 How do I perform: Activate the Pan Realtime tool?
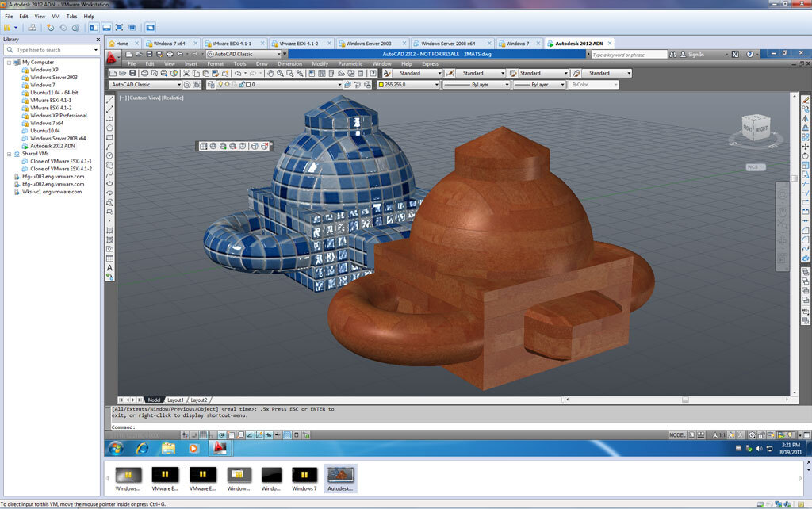point(270,73)
